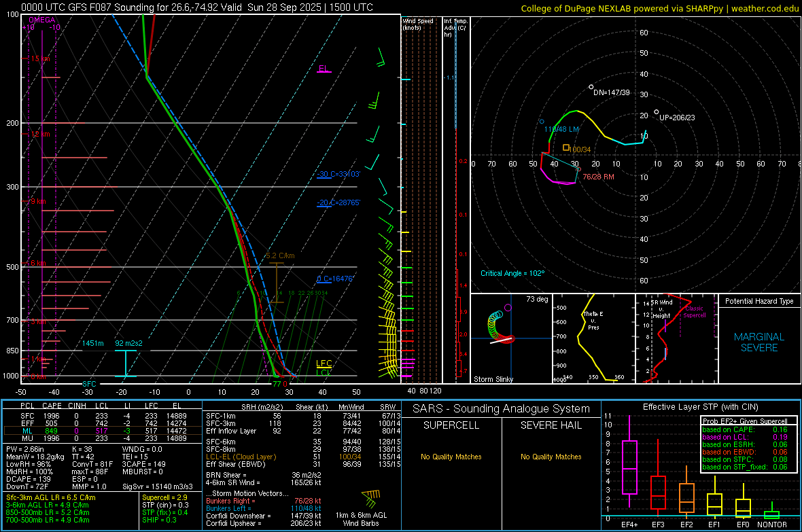Click the College of DuPage NEXLAB credit text

tap(659, 8)
